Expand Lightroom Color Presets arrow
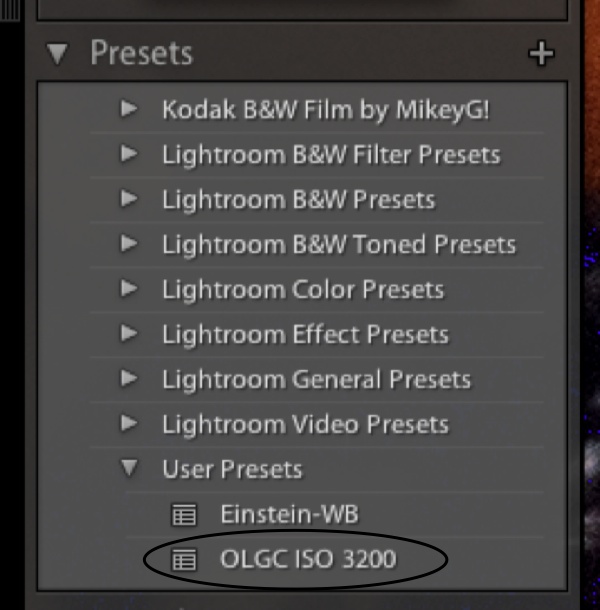The width and height of the screenshot is (600, 610). pyautogui.click(x=129, y=290)
